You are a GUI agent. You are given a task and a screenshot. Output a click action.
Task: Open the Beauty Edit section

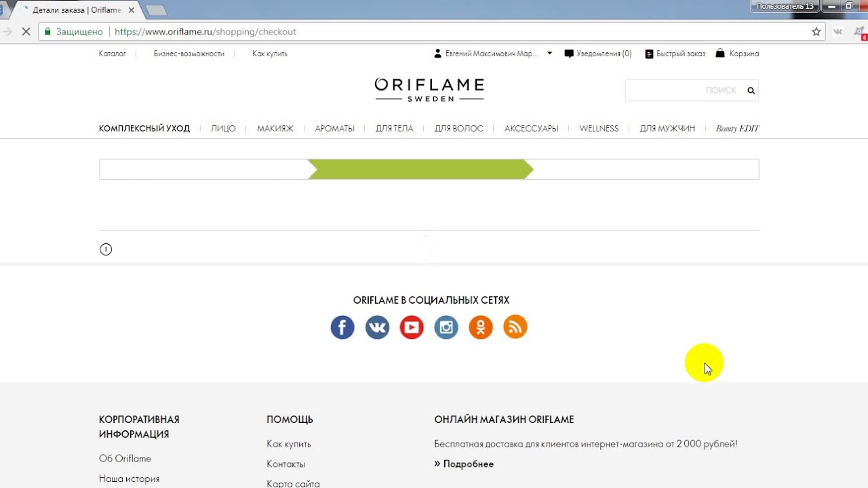[x=738, y=129]
